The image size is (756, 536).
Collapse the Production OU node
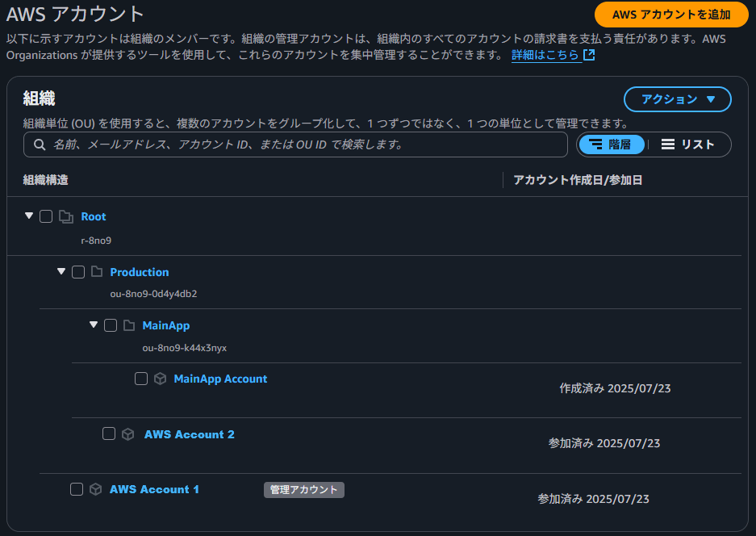click(61, 271)
